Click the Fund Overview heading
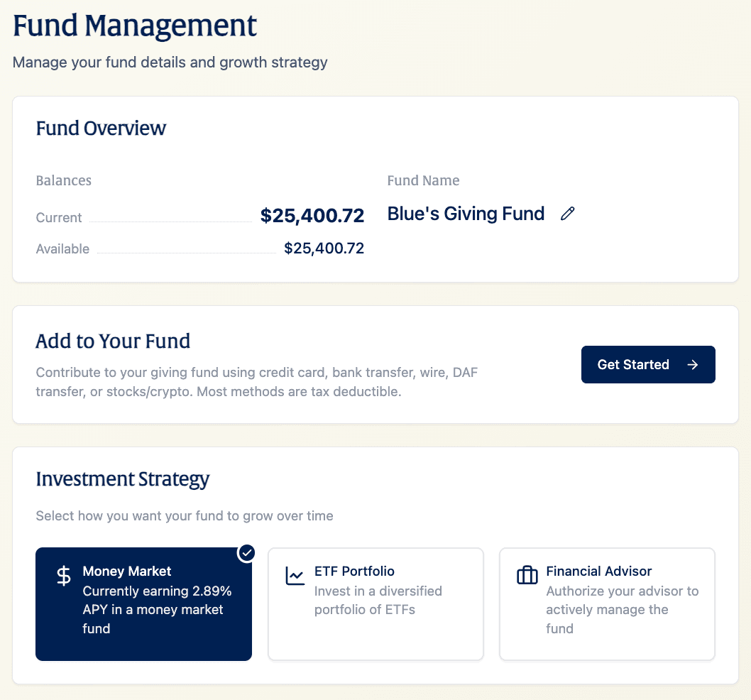Screen dimensions: 751x700 tap(101, 128)
